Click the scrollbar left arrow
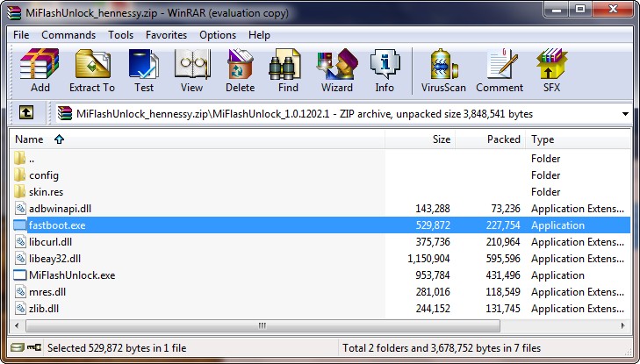 [x=17, y=325]
